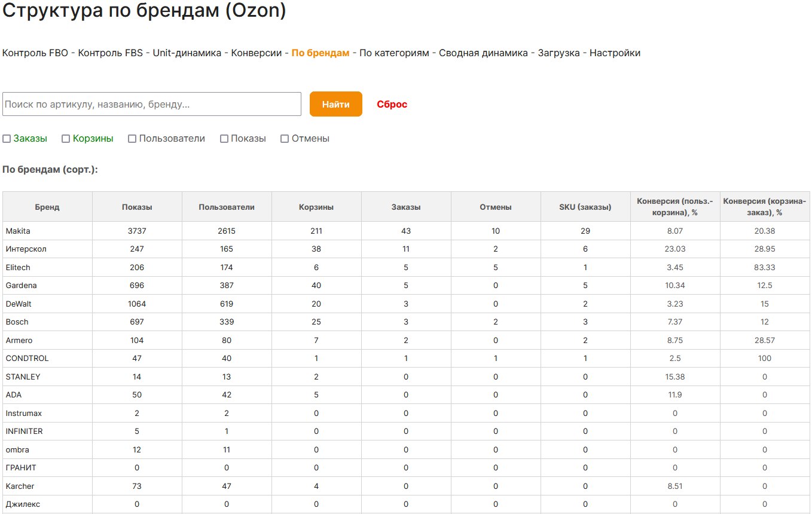Click the INFINITER brand name
Image resolution: width=812 pixels, height=514 pixels.
tap(24, 432)
